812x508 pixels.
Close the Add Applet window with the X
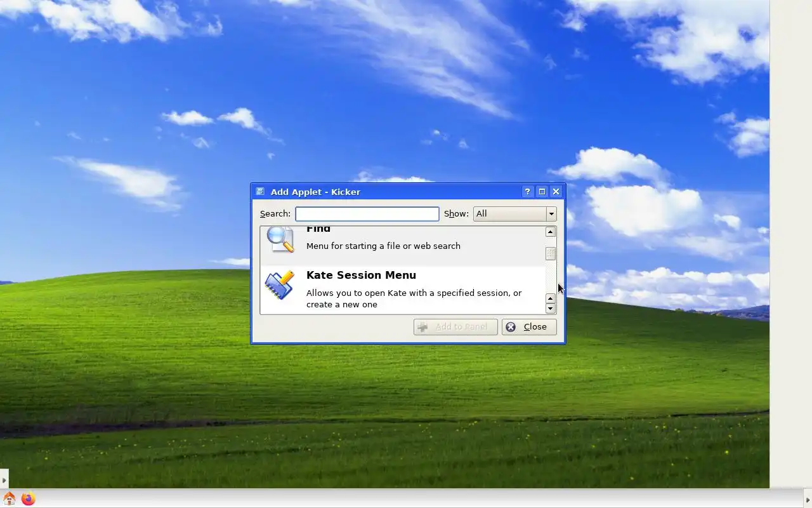pyautogui.click(x=556, y=191)
